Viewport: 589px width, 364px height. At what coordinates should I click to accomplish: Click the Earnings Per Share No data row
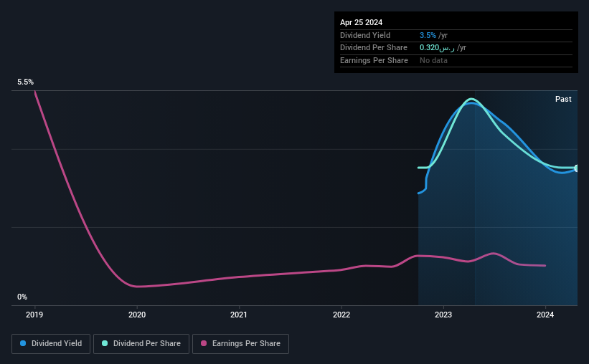[x=456, y=60]
